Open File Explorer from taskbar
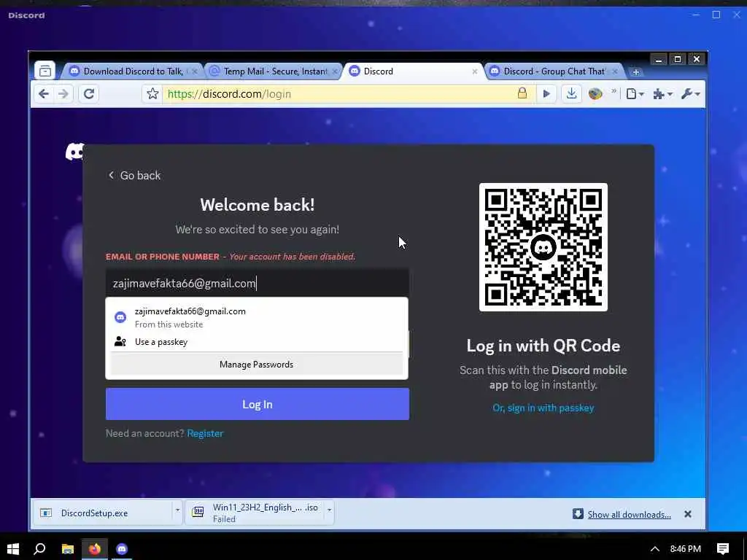Image resolution: width=747 pixels, height=560 pixels. 68,549
